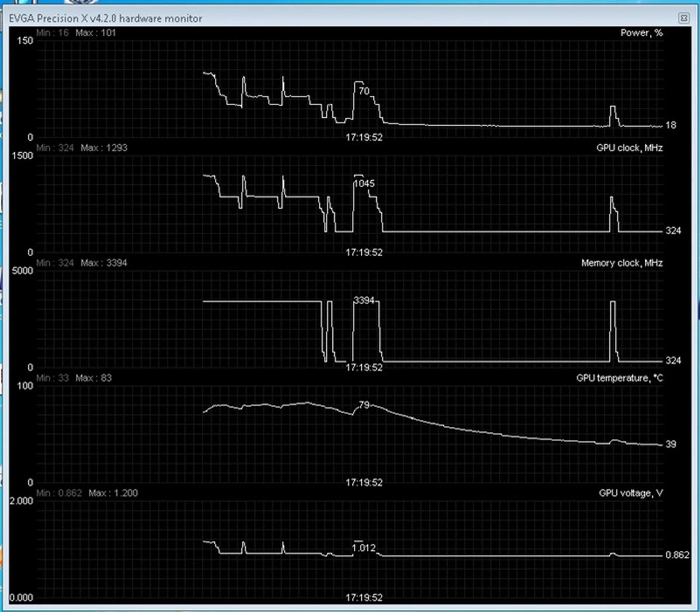
Task: Click the 17:19:52 timestamp under power graph
Action: tap(364, 137)
